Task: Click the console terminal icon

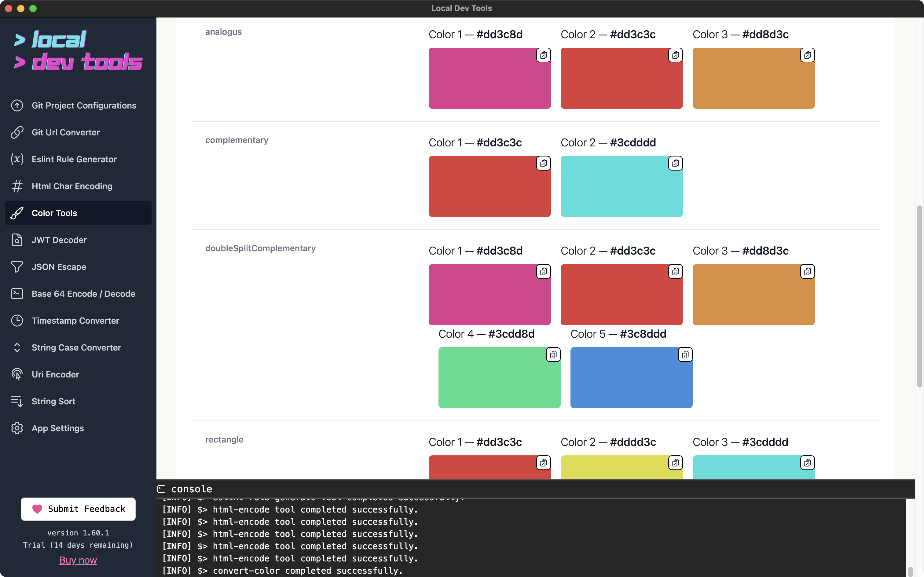Action: tap(161, 489)
